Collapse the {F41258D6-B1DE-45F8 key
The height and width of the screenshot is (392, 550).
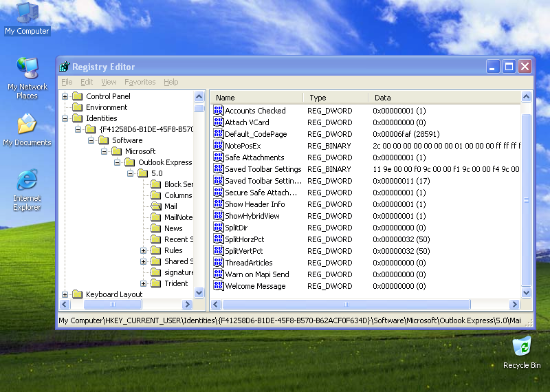coord(78,129)
